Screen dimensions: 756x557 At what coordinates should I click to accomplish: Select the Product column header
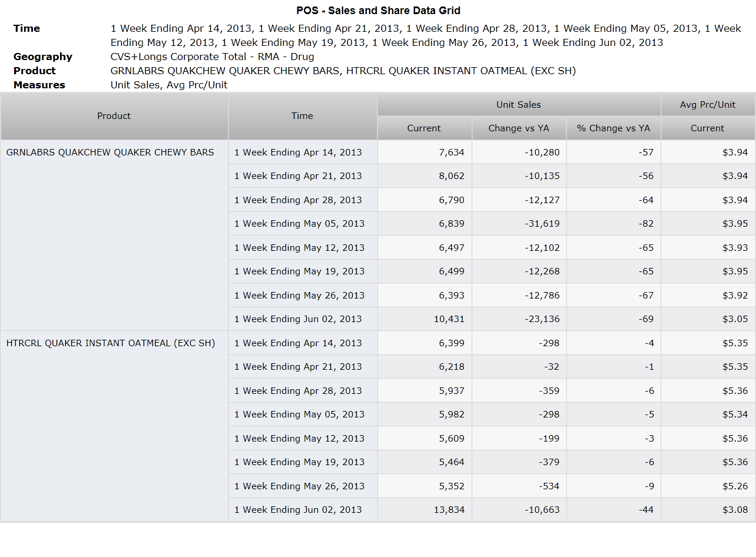[x=114, y=116]
